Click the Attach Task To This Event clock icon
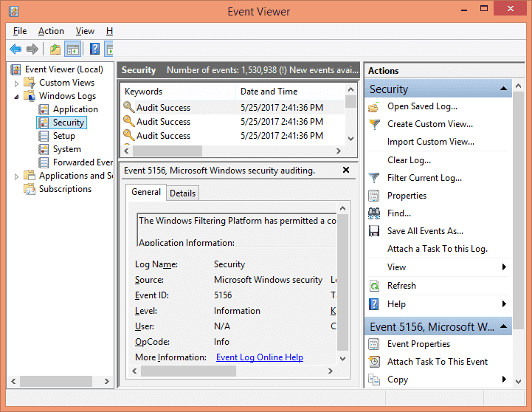Screen dimensions: 532x412 pos(374,362)
